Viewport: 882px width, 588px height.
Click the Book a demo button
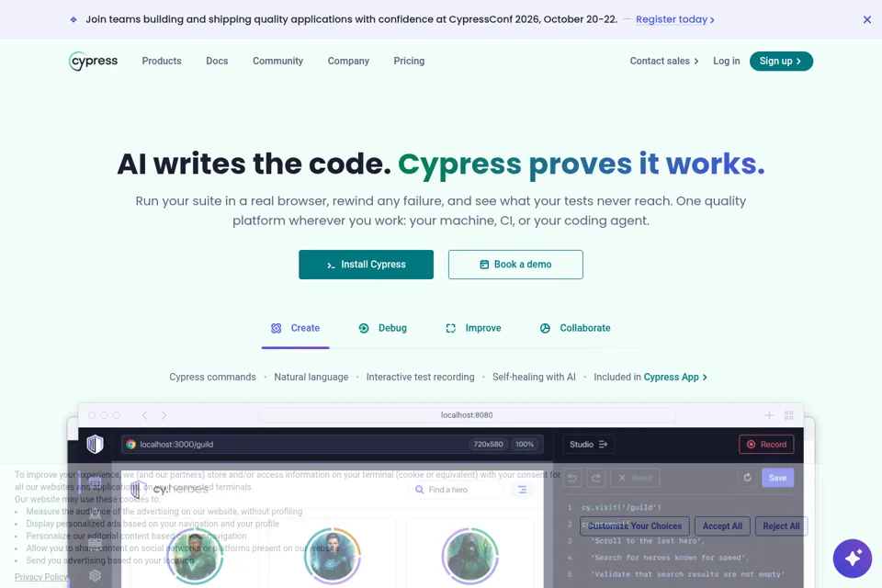(515, 265)
